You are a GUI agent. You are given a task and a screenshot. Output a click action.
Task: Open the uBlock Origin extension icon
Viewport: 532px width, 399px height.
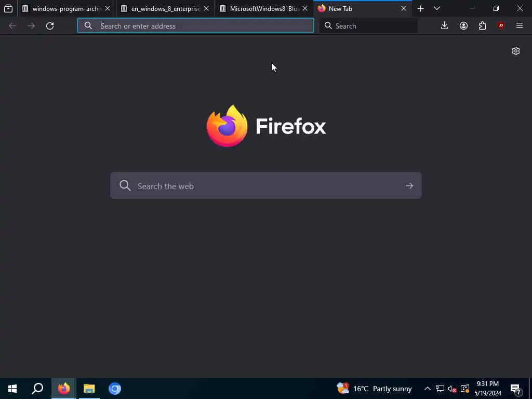pyautogui.click(x=501, y=26)
